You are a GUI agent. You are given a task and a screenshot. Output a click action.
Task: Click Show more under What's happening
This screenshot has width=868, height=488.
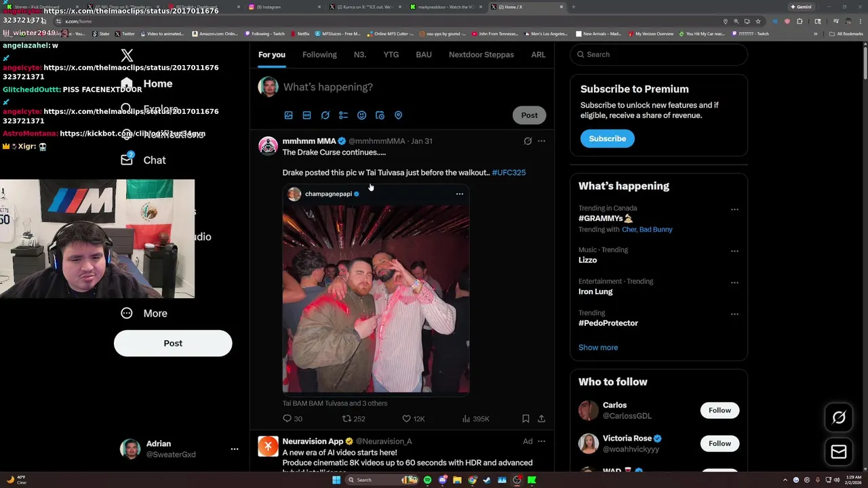coord(598,347)
